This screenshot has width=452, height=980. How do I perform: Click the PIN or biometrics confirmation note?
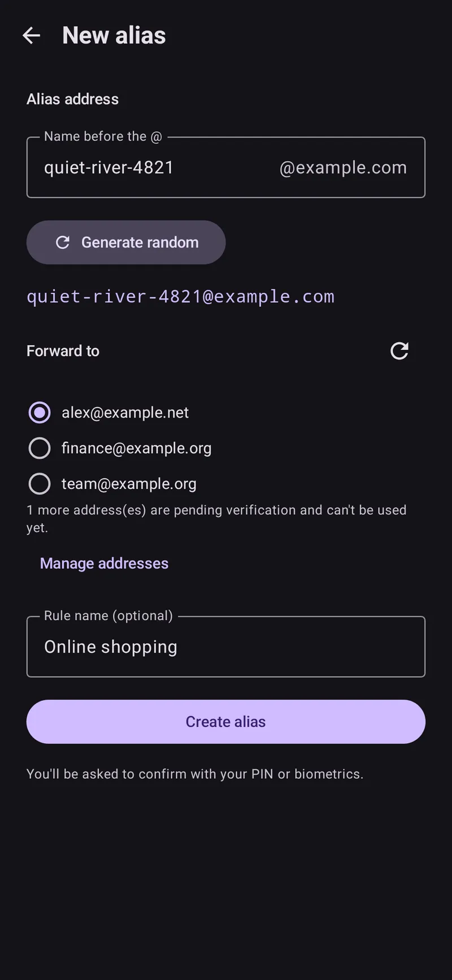[195, 774]
